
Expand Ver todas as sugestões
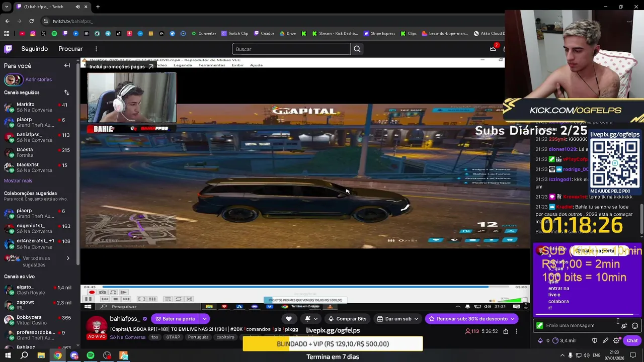click(38, 261)
